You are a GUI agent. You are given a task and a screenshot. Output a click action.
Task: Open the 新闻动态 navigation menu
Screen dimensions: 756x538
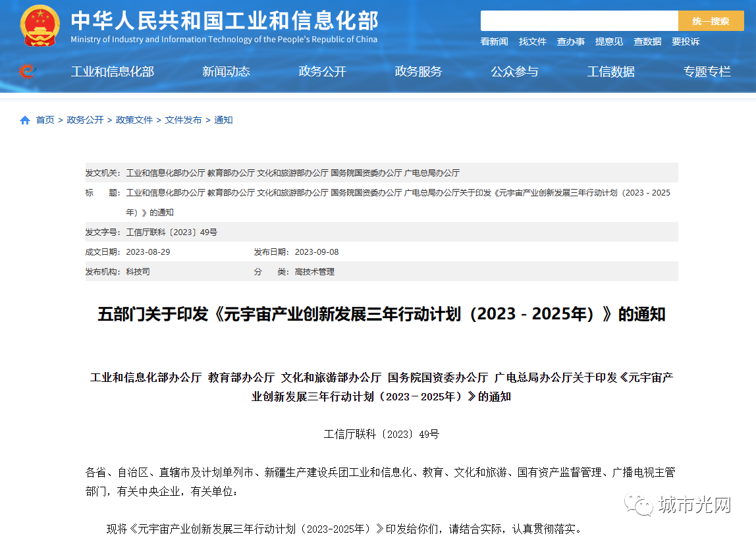226,72
